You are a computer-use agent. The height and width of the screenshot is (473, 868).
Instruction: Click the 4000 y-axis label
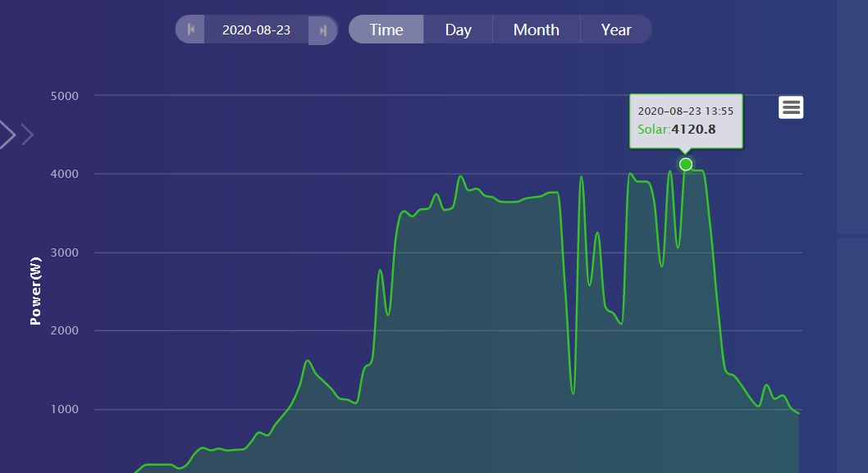65,174
